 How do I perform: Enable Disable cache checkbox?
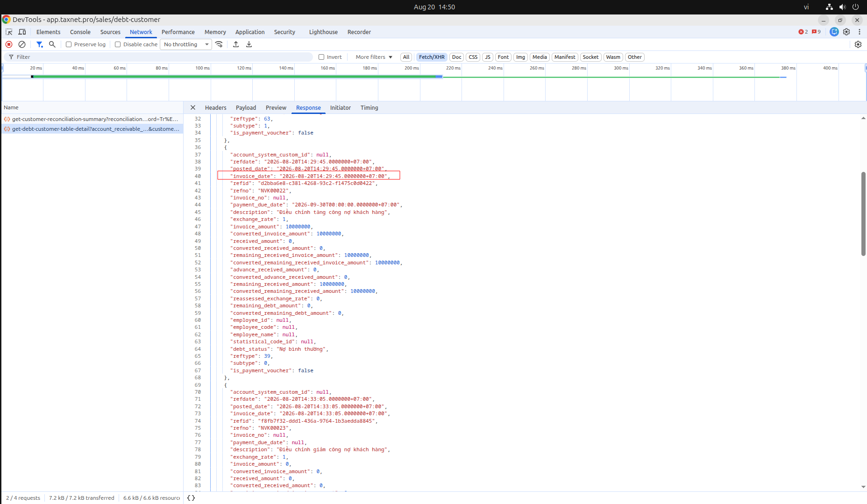pos(118,44)
